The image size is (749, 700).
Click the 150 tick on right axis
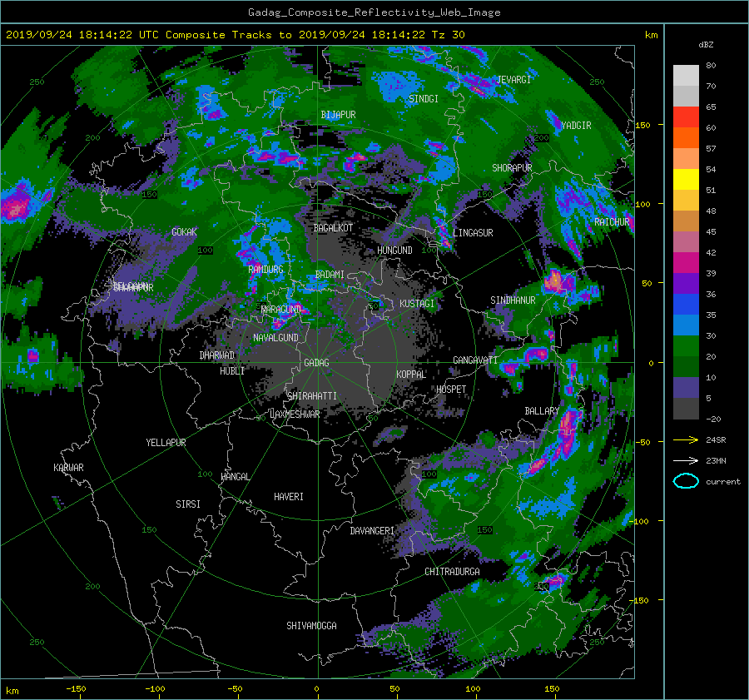coord(643,125)
